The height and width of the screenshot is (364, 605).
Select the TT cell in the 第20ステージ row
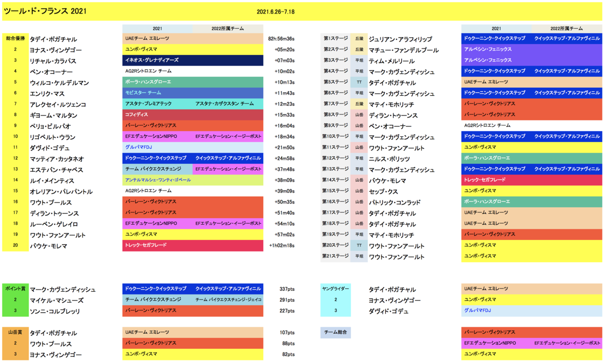tap(359, 245)
